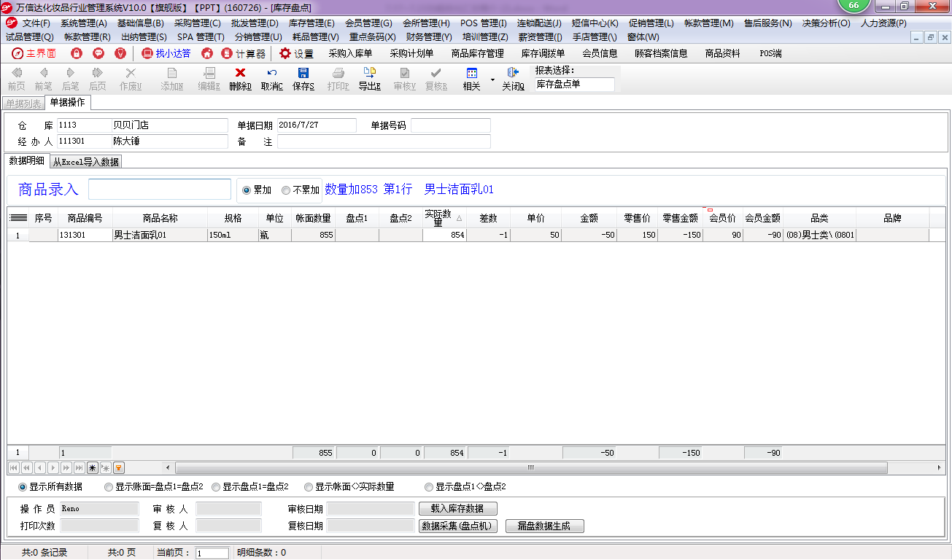The width and height of the screenshot is (952, 560).
Task: Open 采购入库单 shortcut
Action: coord(350,53)
